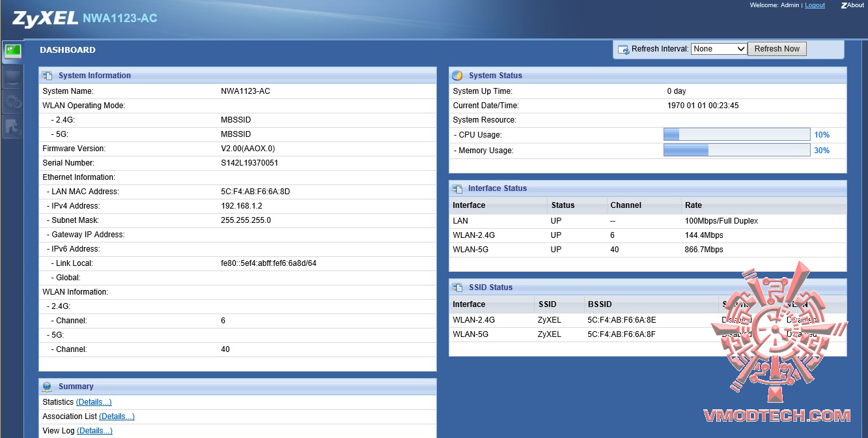Screen dimensions: 868x438
Task: Click BSSID 5C:F4:AB:F6:6A:8F
Action: pos(622,334)
